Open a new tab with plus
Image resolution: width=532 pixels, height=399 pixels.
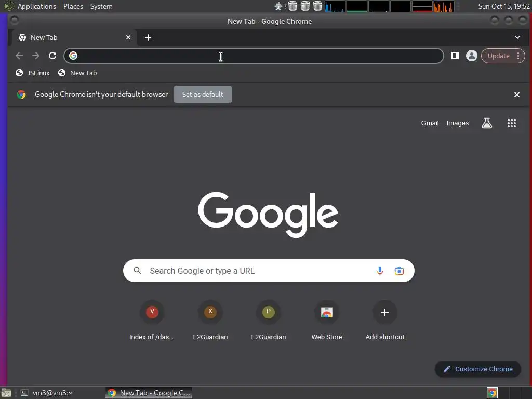click(148, 37)
